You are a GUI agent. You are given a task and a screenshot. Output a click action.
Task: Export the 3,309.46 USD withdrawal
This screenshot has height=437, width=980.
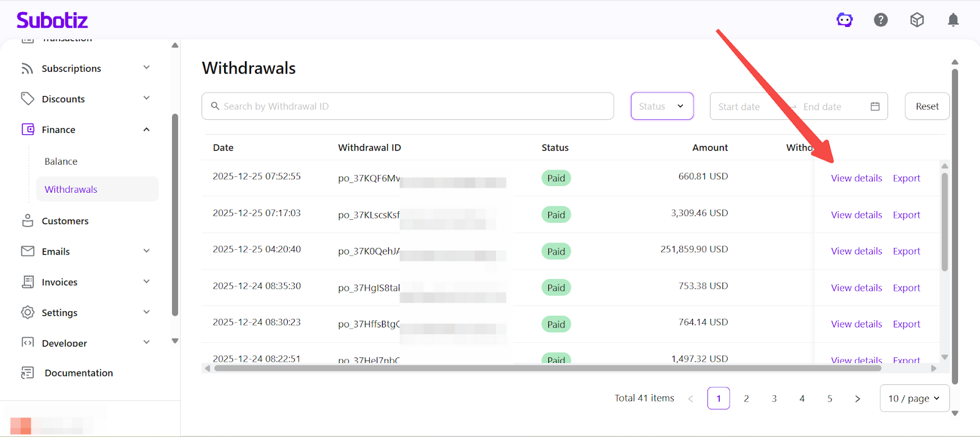(907, 215)
